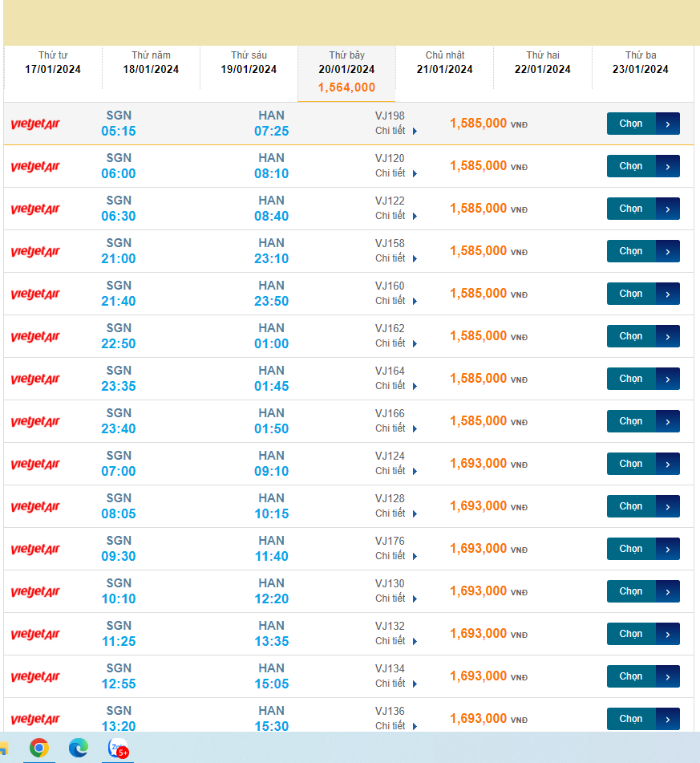Expand Chi tiết details for flight VJ176
The width and height of the screenshot is (700, 763).
(x=396, y=556)
